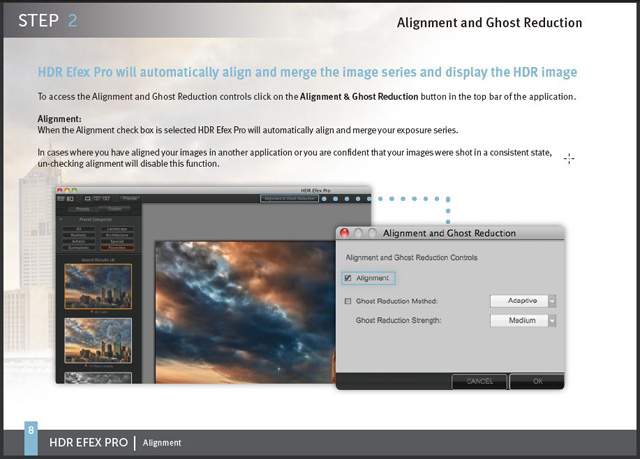Click the 'HDR EFEX PRO' footer text
This screenshot has height=459, width=640.
[x=89, y=443]
